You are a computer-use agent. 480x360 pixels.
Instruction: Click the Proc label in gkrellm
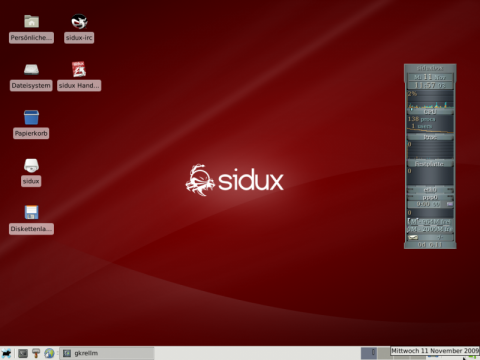pyautogui.click(x=430, y=137)
